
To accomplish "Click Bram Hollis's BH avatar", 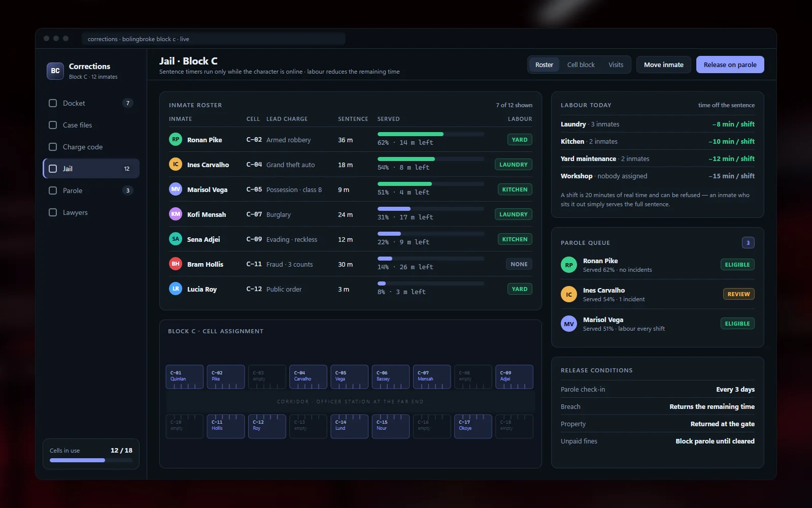I will coord(176,264).
